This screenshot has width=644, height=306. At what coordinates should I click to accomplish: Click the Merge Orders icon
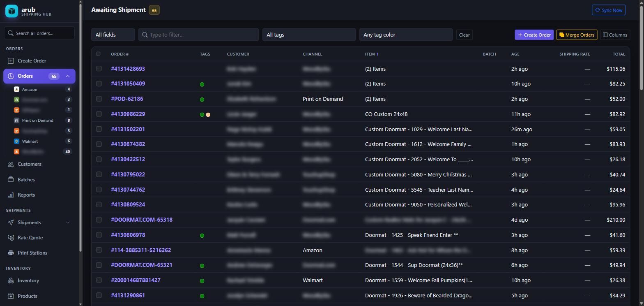(x=561, y=35)
